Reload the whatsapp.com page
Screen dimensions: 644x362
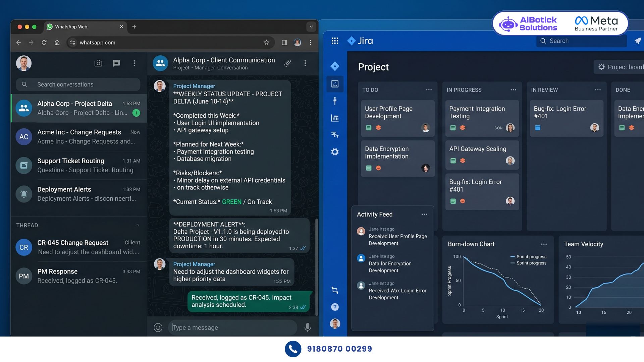[x=44, y=43]
